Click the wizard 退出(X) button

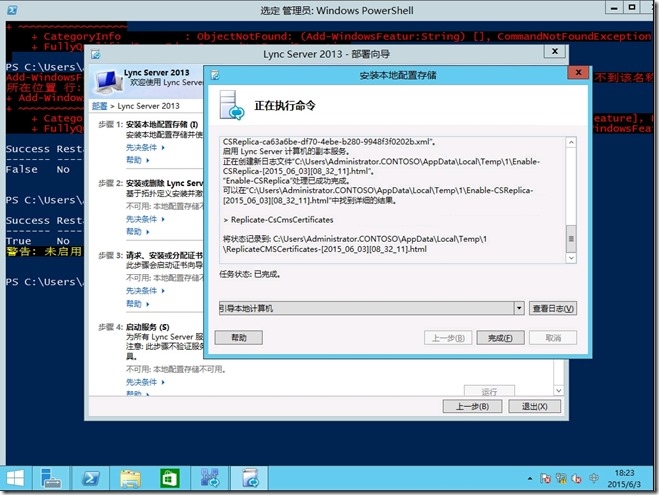pos(535,406)
